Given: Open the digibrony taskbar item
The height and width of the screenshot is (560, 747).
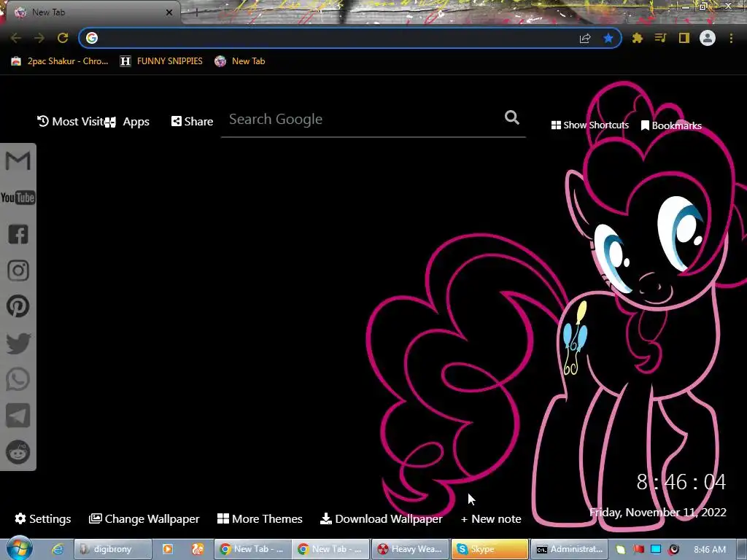Looking at the screenshot, I should point(113,549).
